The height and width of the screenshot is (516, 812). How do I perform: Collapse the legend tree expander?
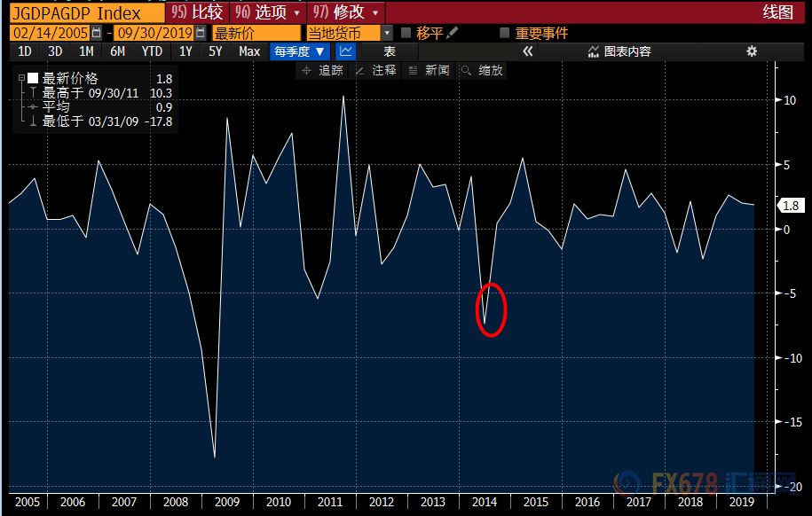[22, 78]
